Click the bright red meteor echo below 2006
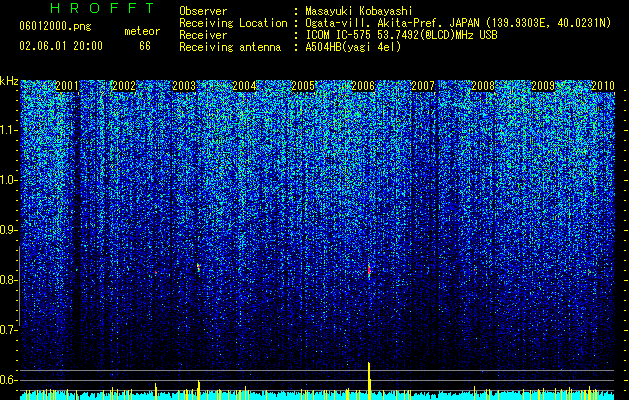Image resolution: width=629 pixels, height=400 pixels. tap(369, 269)
